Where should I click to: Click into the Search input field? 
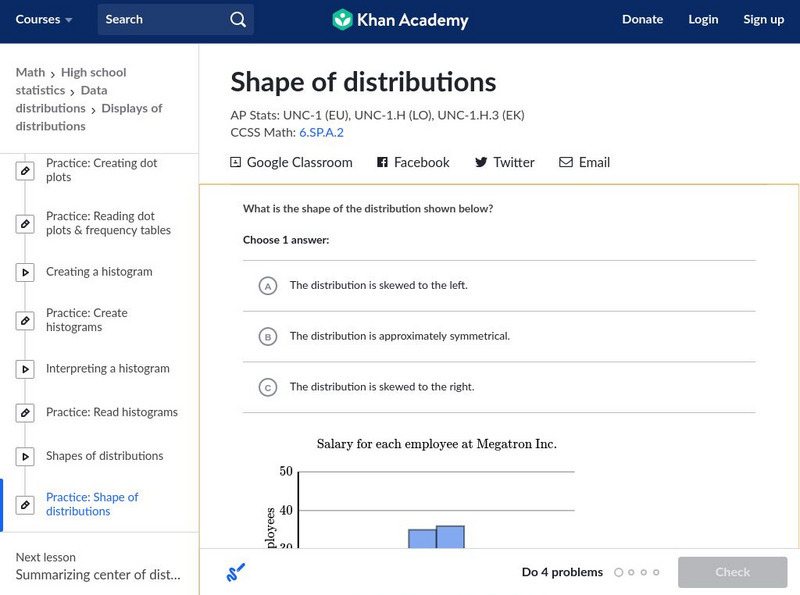pos(160,19)
